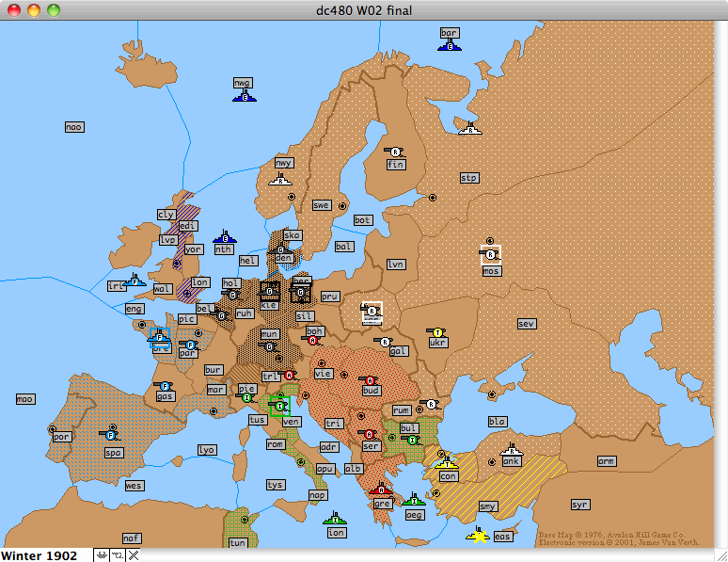
Task: Click the window resize grip
Action: (721, 555)
